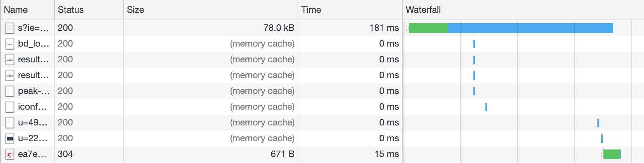Click the 78.0 kB size cell
Viewport: 644px width, 163px height.
[279, 28]
